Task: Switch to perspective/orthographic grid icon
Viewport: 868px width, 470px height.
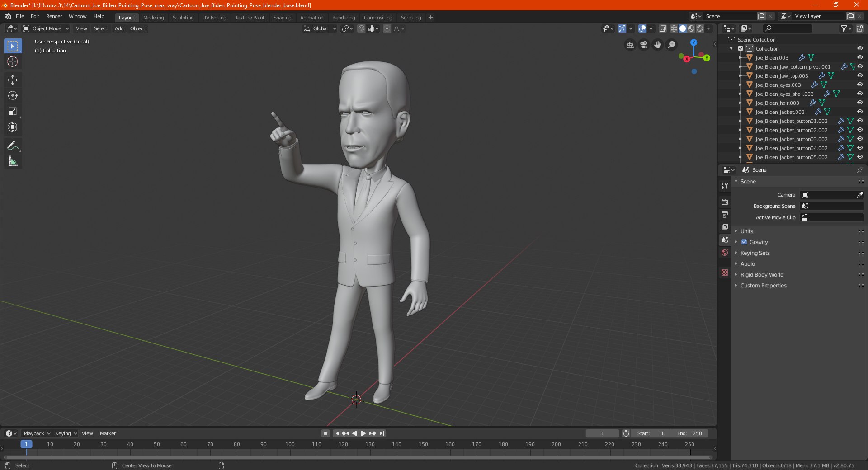Action: [x=630, y=45]
